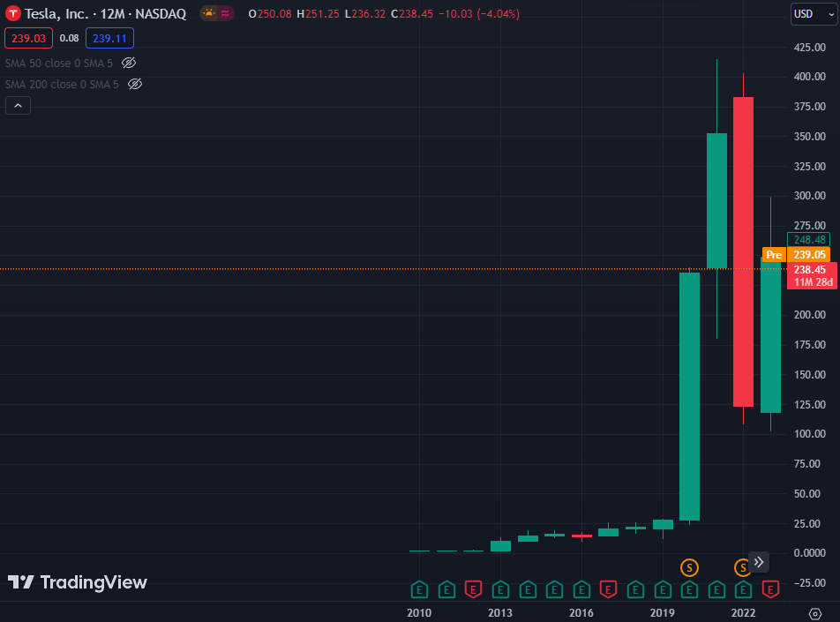Click the green 248.48 price label
The image size is (840, 622).
809,239
